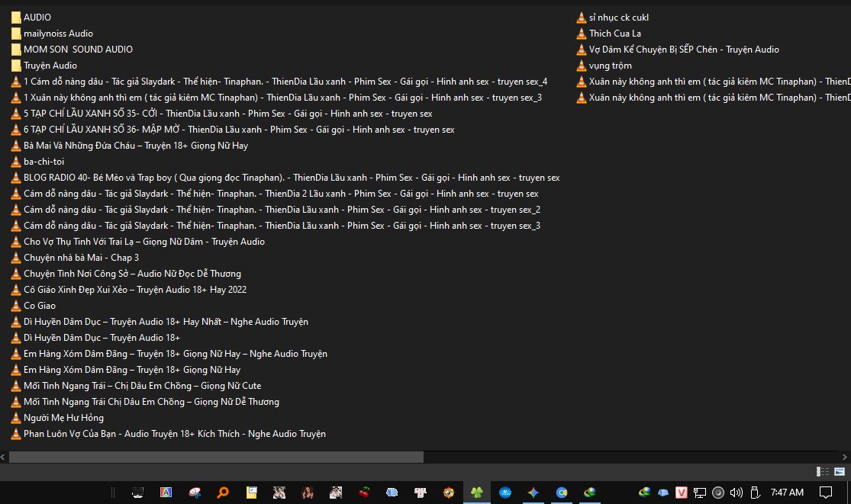Open the colorful letter A app in taskbar

166,492
